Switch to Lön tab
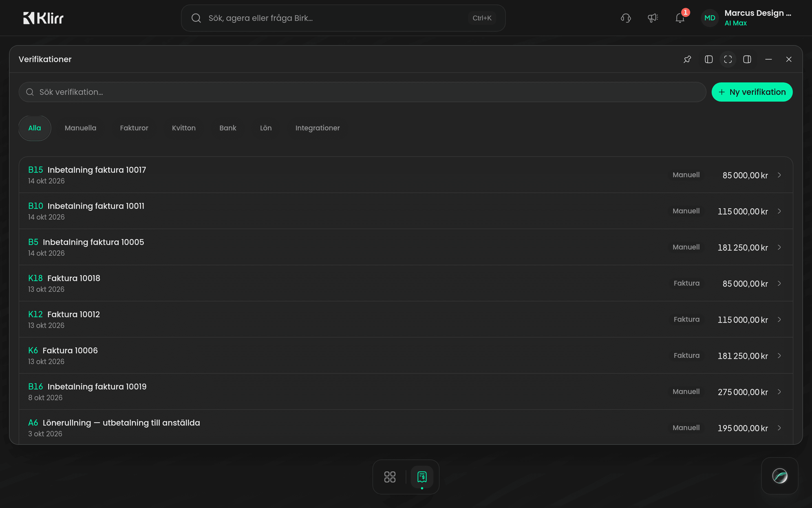 click(x=266, y=128)
